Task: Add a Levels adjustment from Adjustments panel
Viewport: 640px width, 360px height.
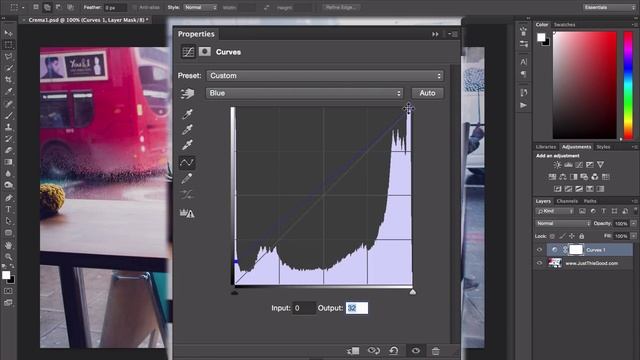Action: [x=568, y=165]
